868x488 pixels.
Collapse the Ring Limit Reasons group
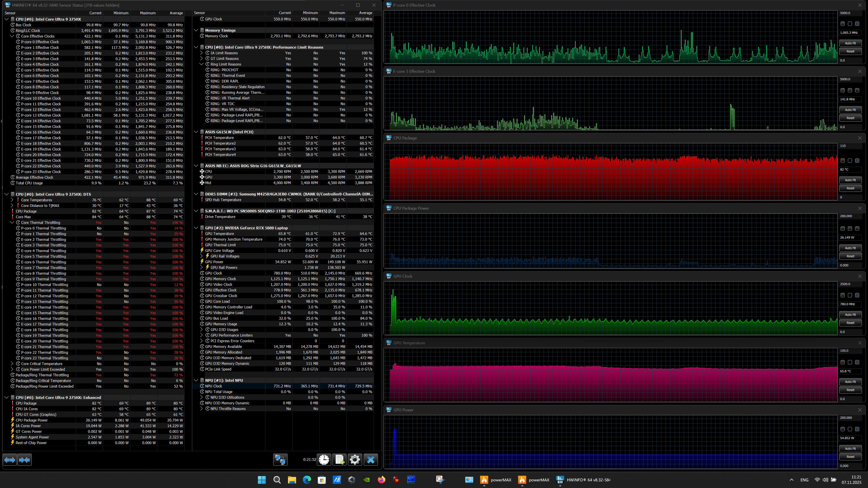coord(201,64)
